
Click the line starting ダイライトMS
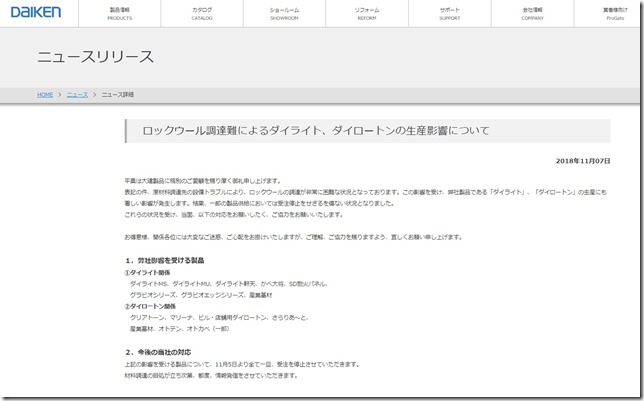(229, 283)
